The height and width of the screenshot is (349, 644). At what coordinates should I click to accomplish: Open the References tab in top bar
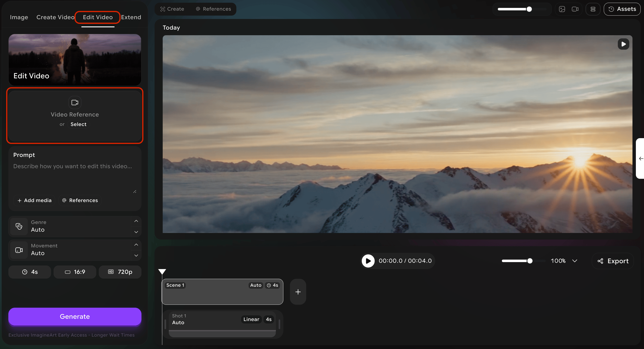tap(213, 9)
